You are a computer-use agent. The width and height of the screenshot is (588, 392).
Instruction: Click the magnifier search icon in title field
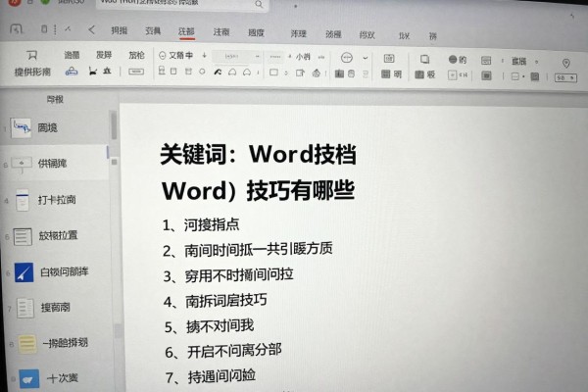click(259, 4)
